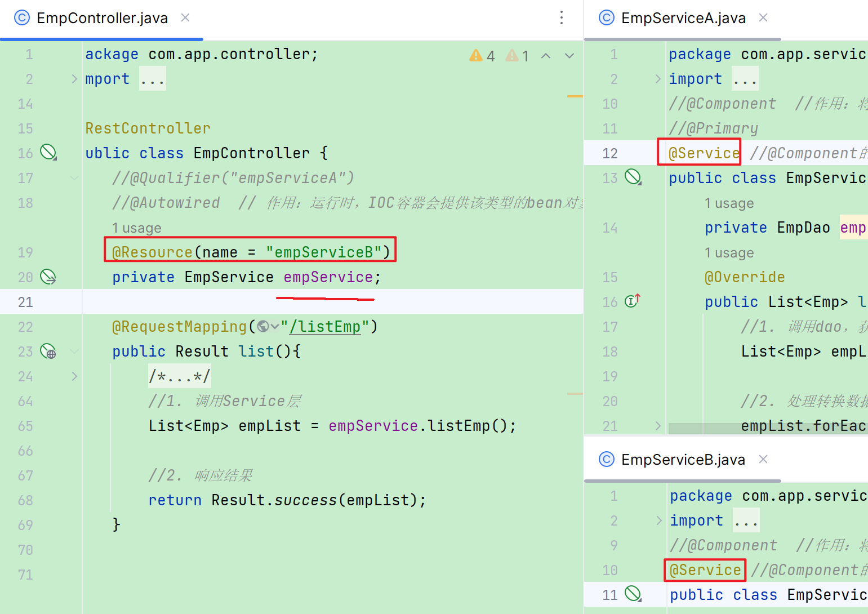Click '1 usage' hint above @Override
The width and height of the screenshot is (868, 614).
(729, 253)
